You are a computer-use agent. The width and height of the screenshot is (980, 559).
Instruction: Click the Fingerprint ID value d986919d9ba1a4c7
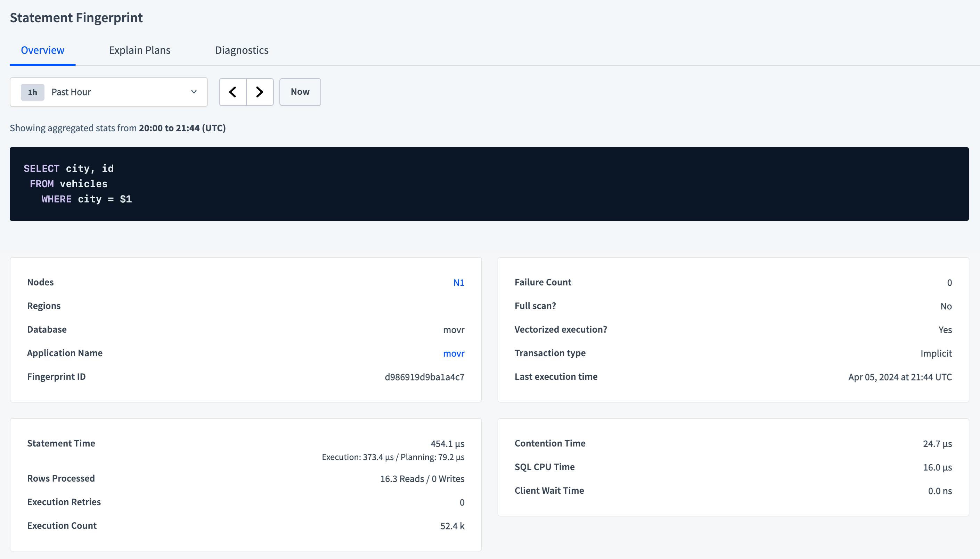click(x=425, y=377)
